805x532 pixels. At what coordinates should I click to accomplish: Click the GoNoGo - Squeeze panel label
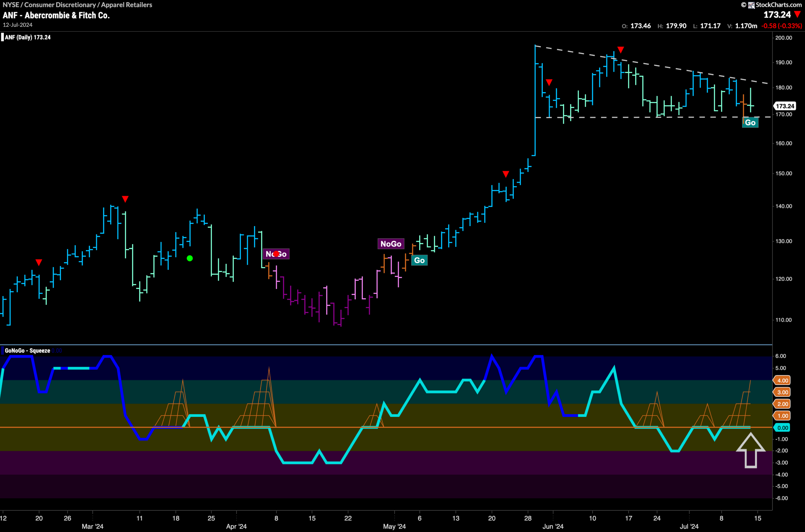pos(27,351)
